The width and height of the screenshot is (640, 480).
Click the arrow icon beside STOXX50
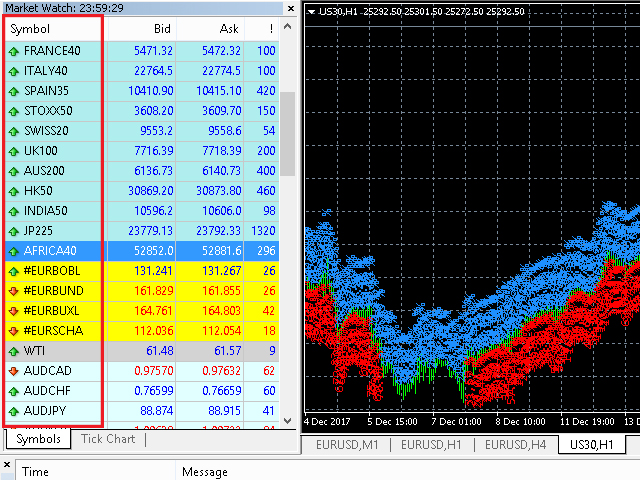click(14, 111)
